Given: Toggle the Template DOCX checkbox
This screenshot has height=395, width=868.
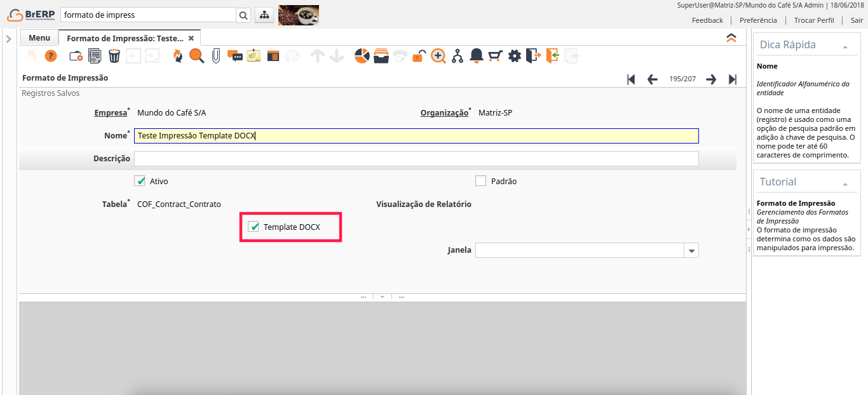Looking at the screenshot, I should tap(254, 227).
